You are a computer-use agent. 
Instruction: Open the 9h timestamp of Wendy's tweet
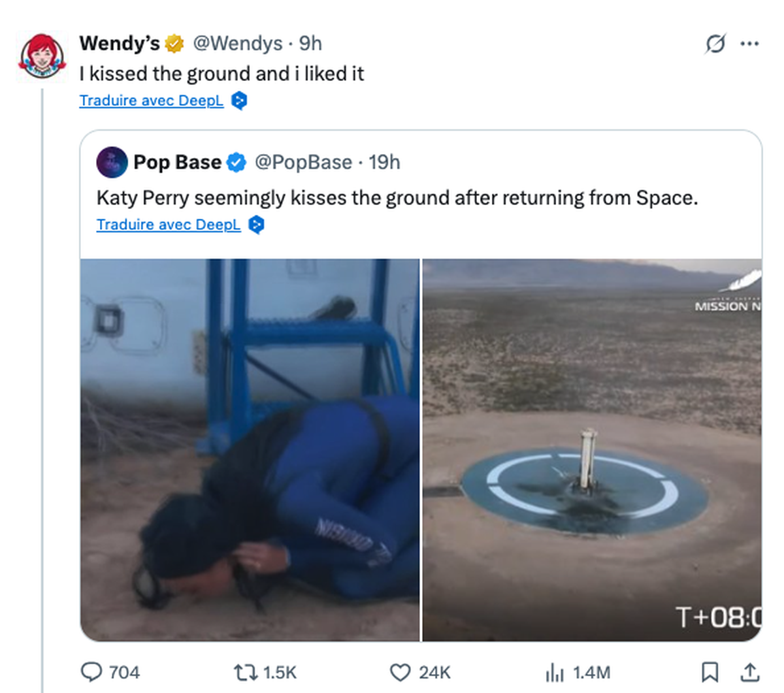[310, 43]
